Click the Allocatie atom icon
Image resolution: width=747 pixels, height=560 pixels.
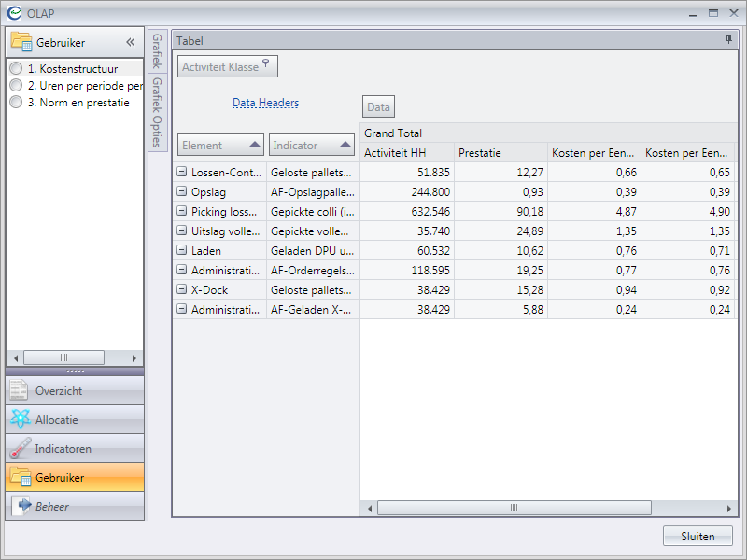20,420
